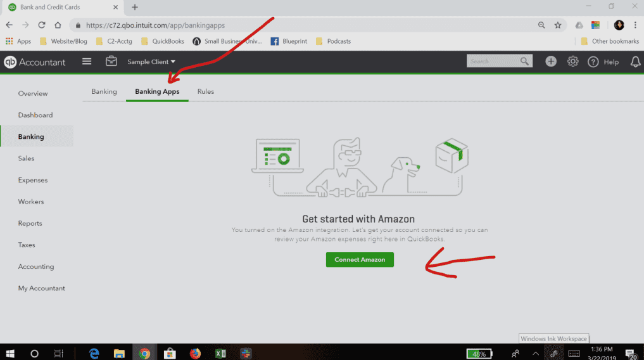
Task: Open the Chrome profile avatar
Action: (619, 25)
